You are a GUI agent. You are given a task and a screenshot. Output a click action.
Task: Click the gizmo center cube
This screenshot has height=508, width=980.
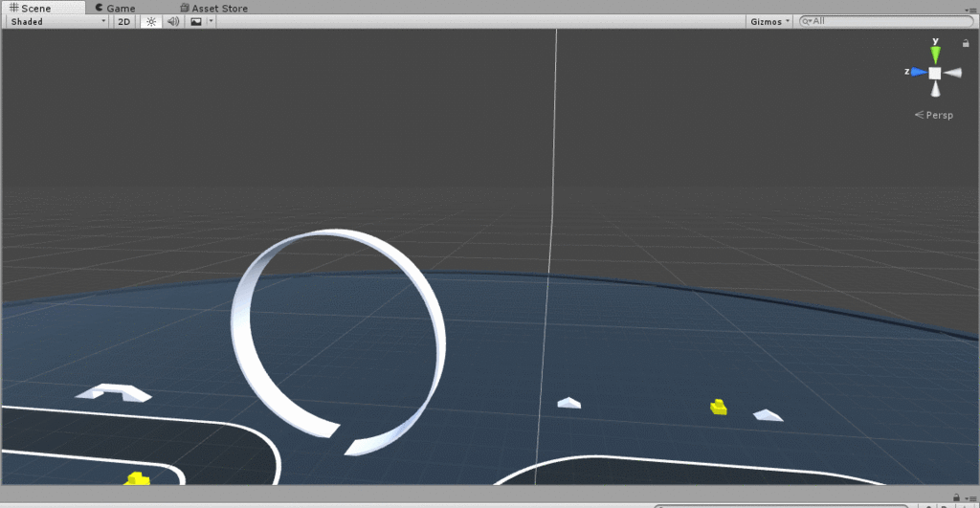tap(935, 73)
